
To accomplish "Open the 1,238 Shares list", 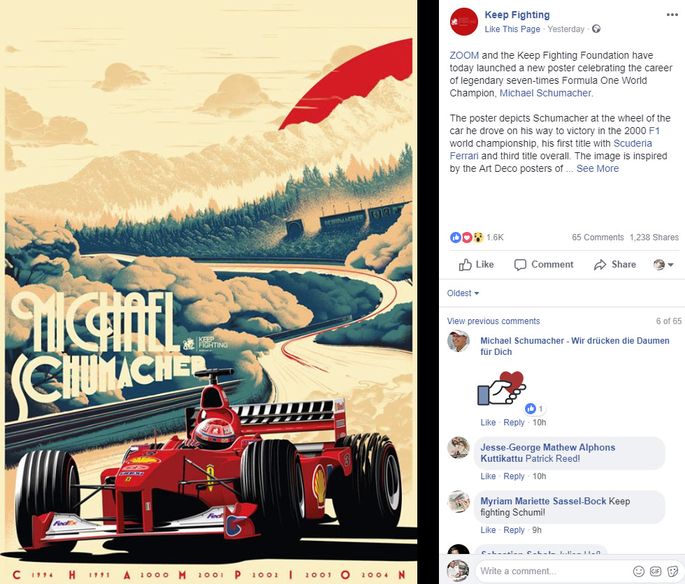I will [654, 237].
